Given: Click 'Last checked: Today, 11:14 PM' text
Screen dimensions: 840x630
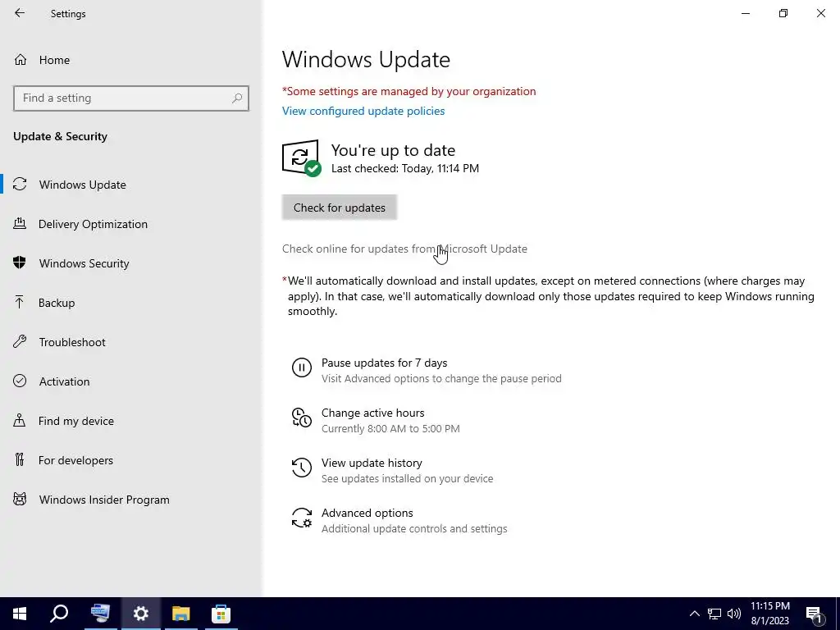Looking at the screenshot, I should (x=405, y=168).
